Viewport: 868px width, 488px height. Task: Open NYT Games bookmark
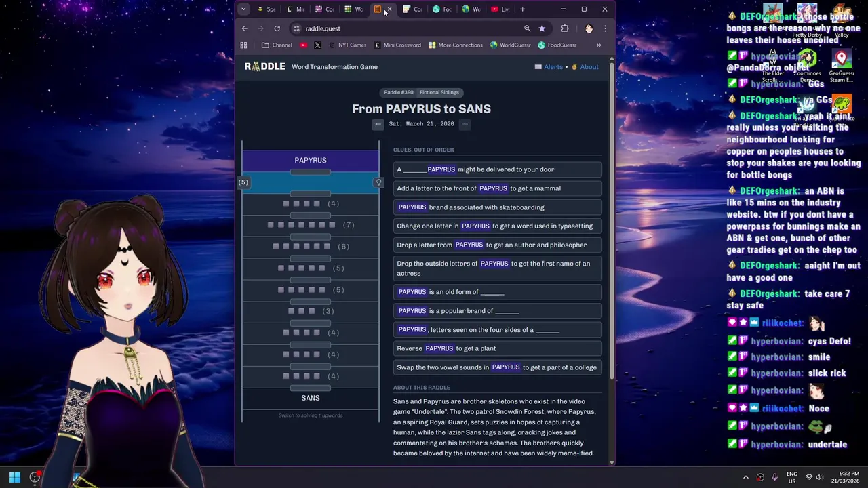pos(348,45)
